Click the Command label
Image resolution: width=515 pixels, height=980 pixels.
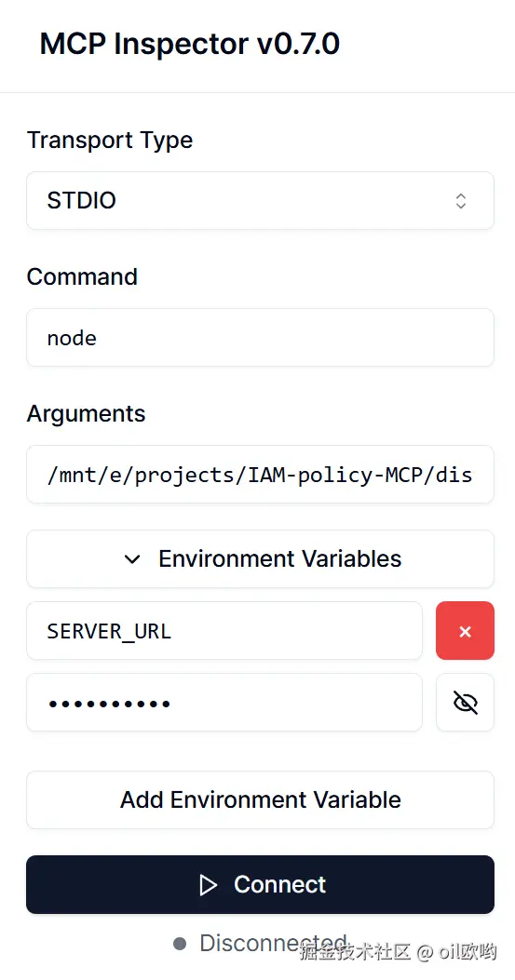click(x=82, y=276)
